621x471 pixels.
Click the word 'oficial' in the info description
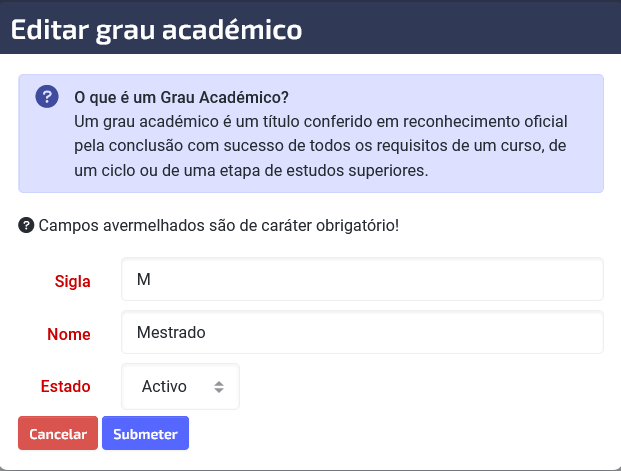[x=546, y=121]
